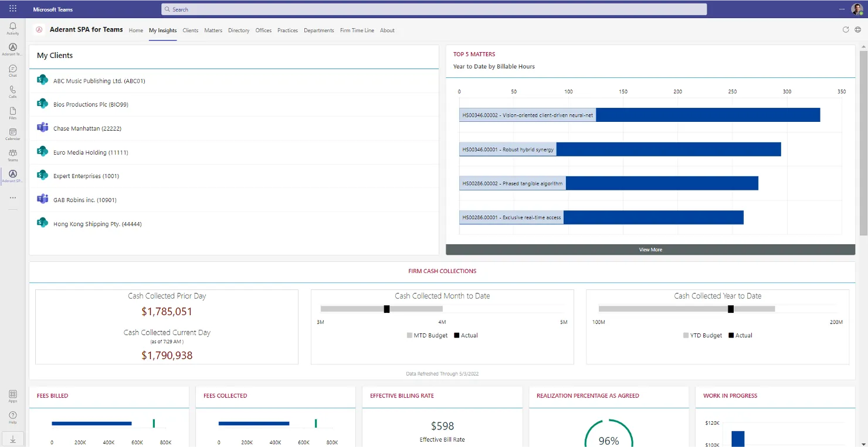The image size is (868, 447).
Task: Open the Activity bell icon in sidebar
Action: coord(12,28)
